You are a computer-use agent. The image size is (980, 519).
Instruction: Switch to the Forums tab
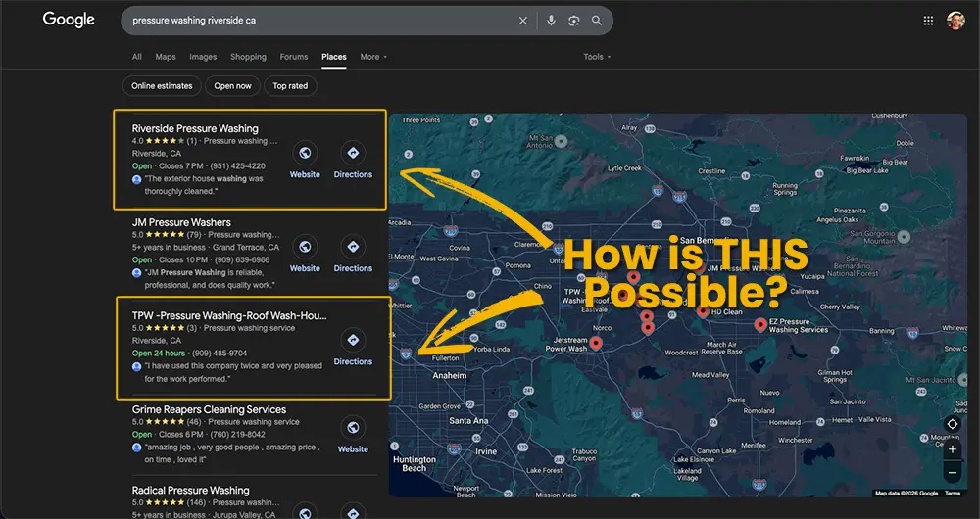click(x=294, y=57)
